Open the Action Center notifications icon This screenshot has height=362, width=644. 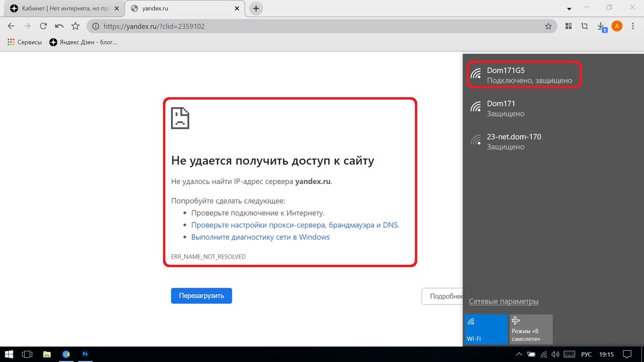pos(627,354)
